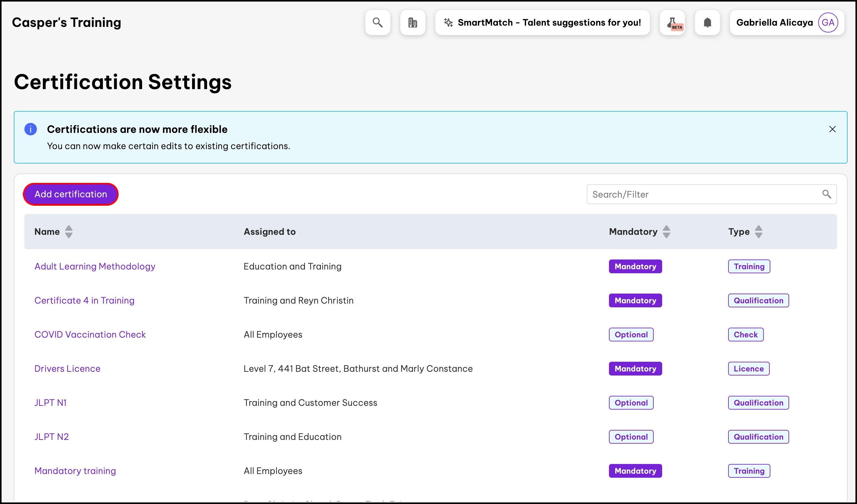
Task: Sort the table by Name column
Action: (69, 232)
